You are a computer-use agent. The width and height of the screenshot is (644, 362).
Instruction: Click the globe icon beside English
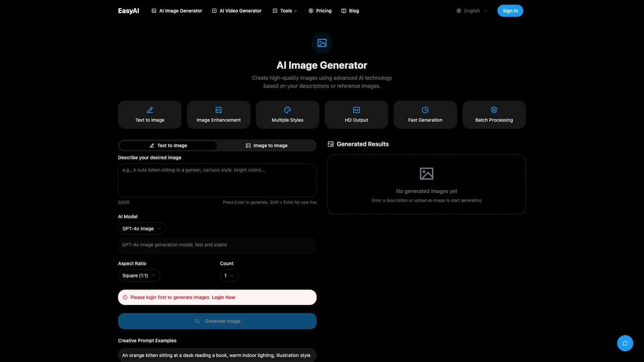459,11
